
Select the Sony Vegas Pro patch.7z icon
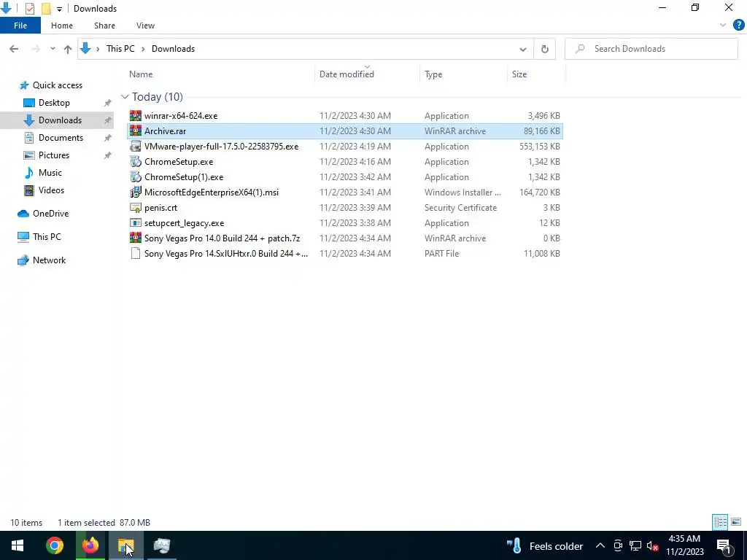136,238
